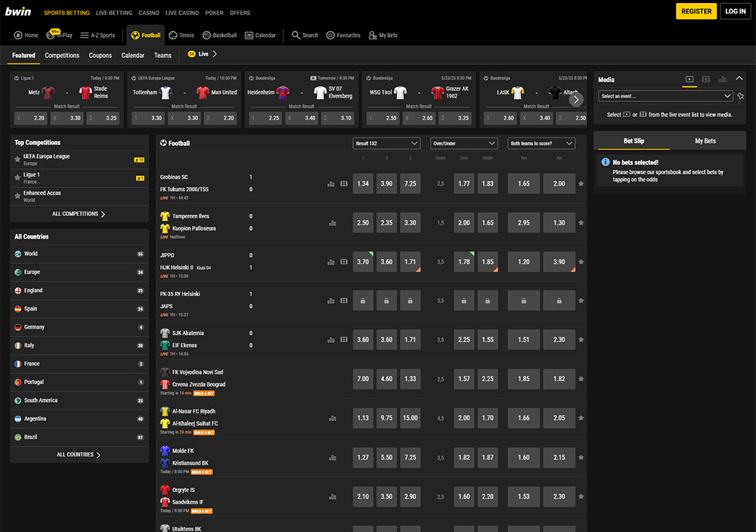
Task: Click the Log In button
Action: pyautogui.click(x=736, y=11)
